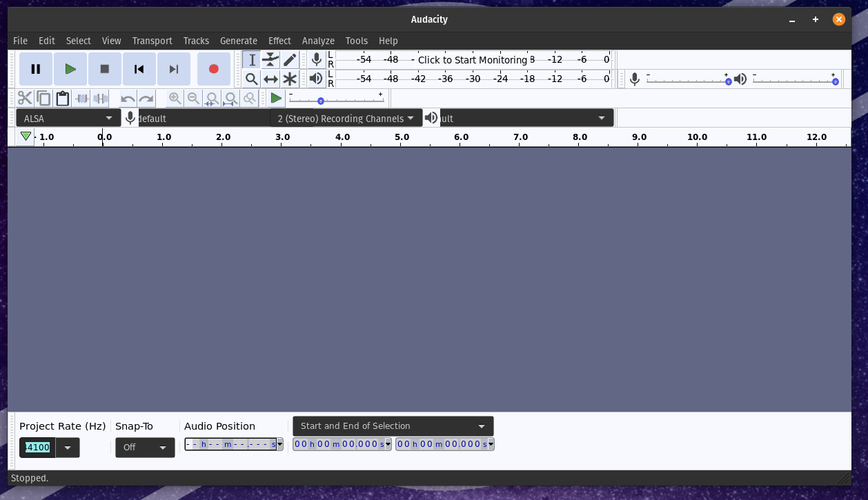This screenshot has height=500, width=868.
Task: Select the Selection tool
Action: [252, 59]
